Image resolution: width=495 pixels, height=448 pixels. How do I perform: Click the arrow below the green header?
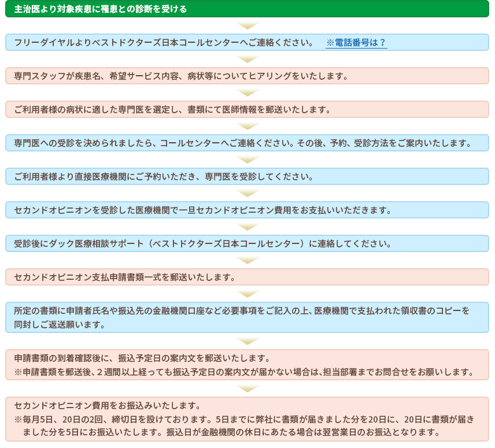point(247,26)
